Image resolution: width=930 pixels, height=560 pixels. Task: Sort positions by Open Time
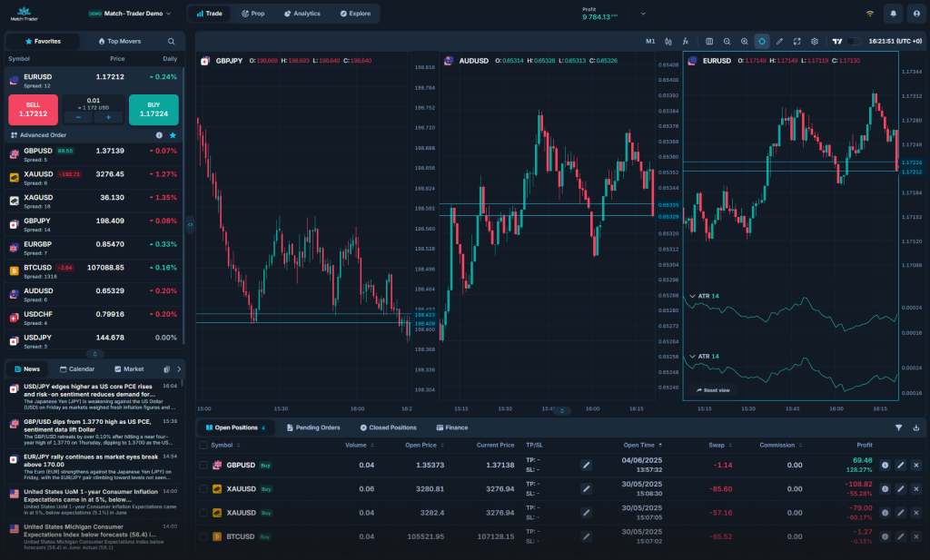click(642, 445)
